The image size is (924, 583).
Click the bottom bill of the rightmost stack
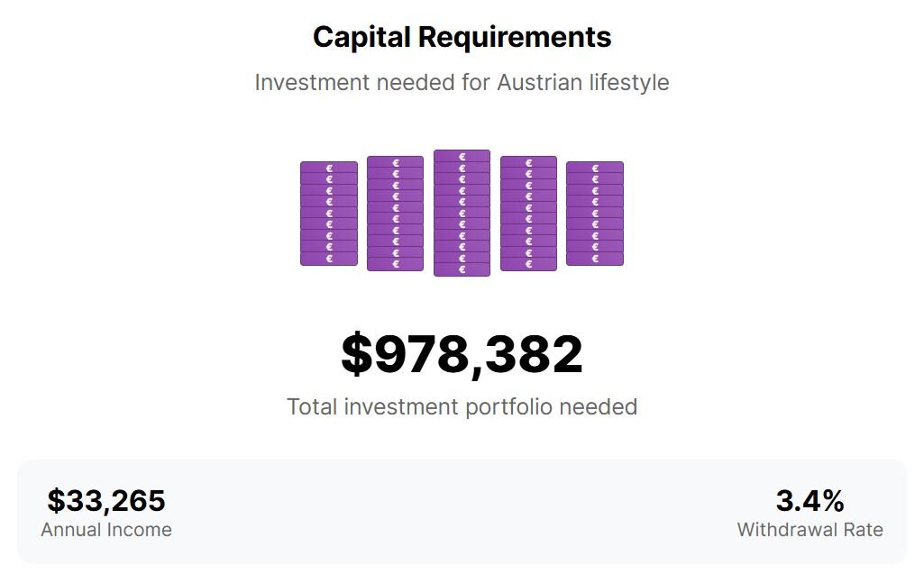(594, 260)
